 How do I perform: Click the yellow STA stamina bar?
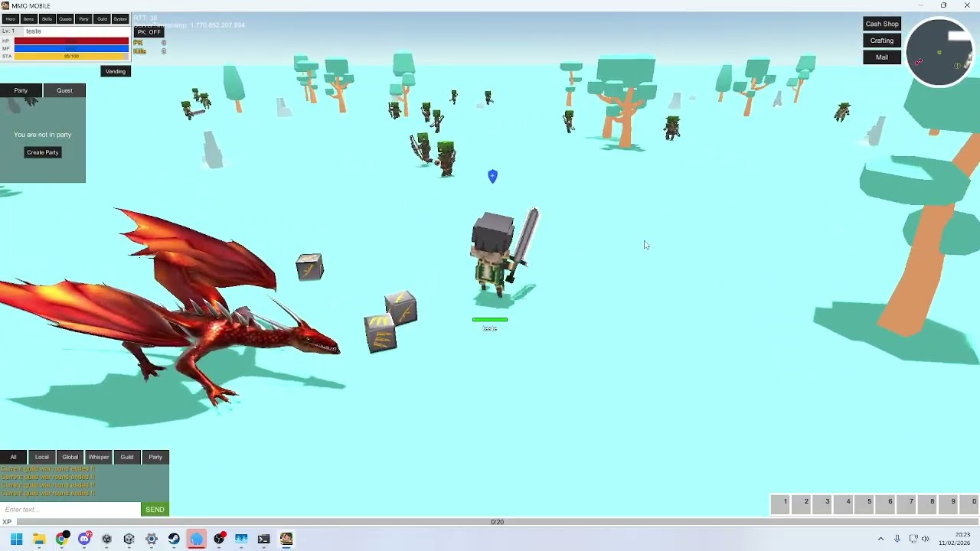pyautogui.click(x=71, y=57)
